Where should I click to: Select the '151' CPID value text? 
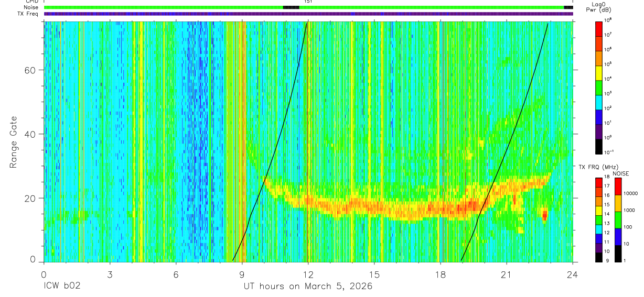(x=308, y=2)
